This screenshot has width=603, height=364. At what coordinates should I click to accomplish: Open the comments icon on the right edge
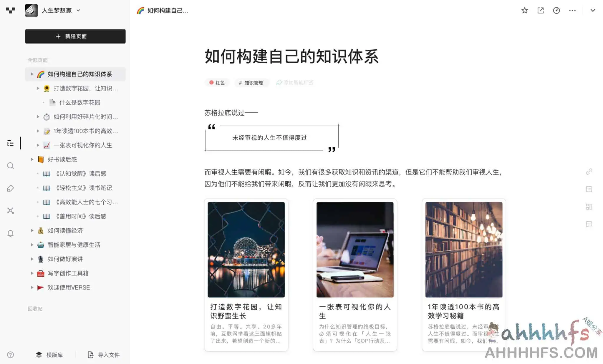click(589, 225)
